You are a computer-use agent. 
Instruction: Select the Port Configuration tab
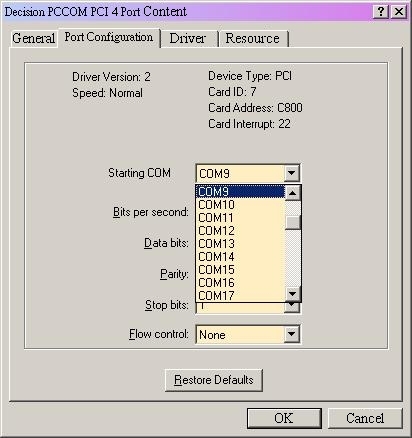[109, 37]
